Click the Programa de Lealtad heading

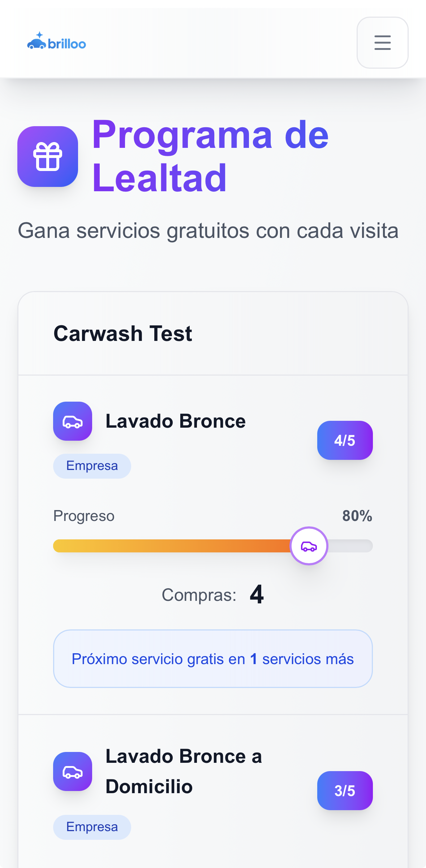coord(210,156)
